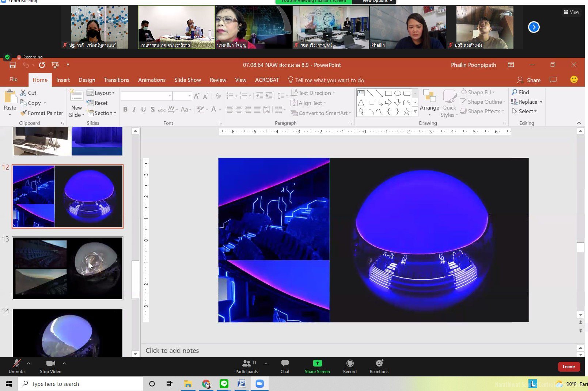The width and height of the screenshot is (588, 391).
Task: Open the Comments pane icon
Action: 553,80
